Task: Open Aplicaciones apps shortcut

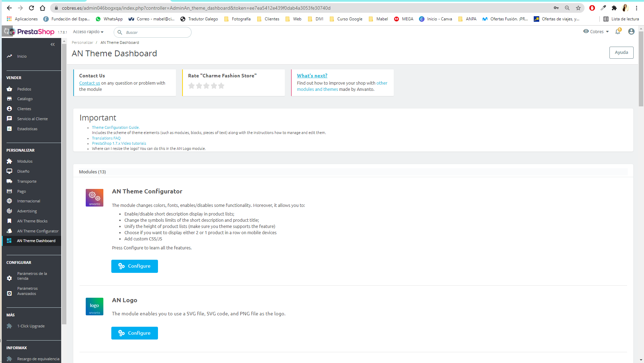Action: pyautogui.click(x=22, y=19)
